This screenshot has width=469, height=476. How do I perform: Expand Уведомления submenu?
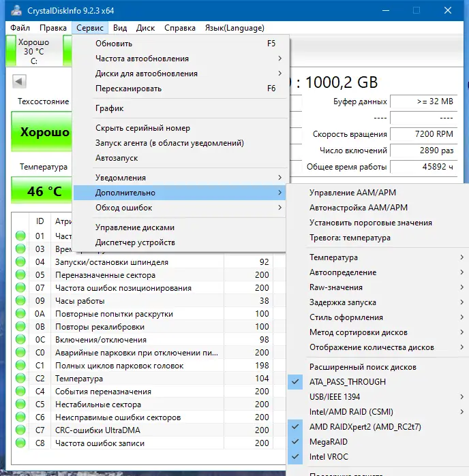pyautogui.click(x=179, y=178)
